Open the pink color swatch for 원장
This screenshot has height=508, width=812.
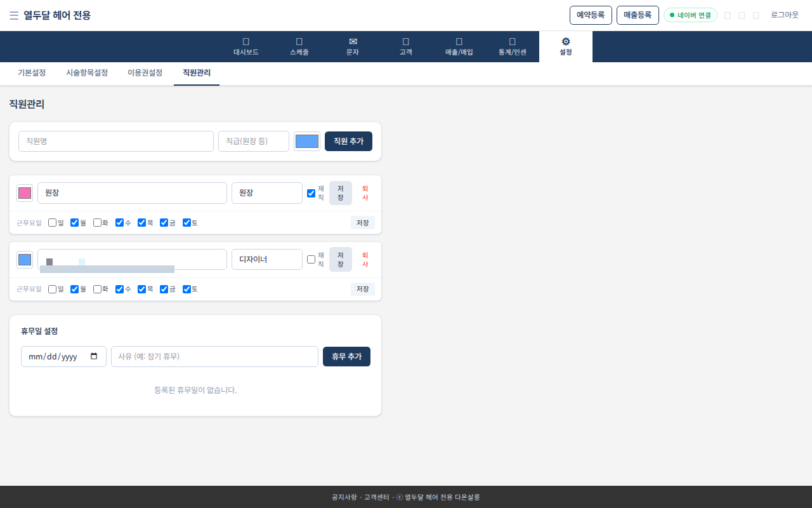25,193
